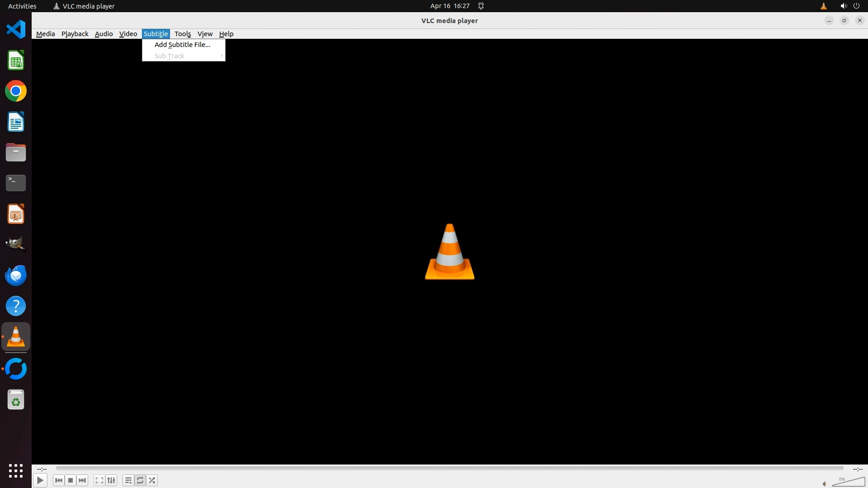Click the Stop playback button
This screenshot has height=488, width=868.
(x=71, y=480)
